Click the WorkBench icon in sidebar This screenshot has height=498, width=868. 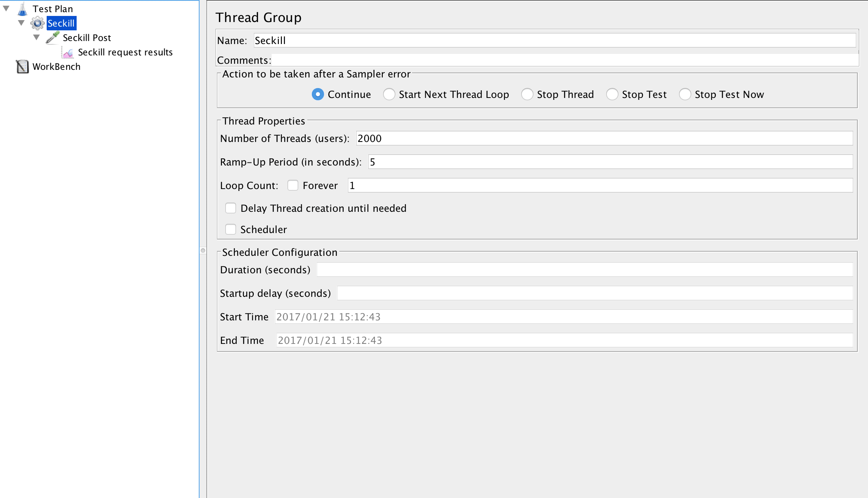23,66
